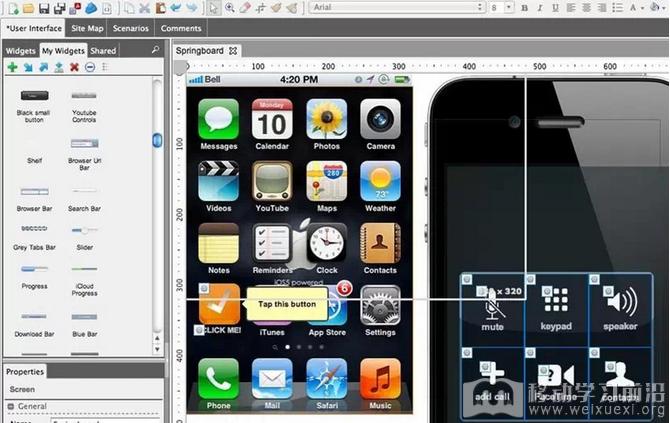Click the circled minus collapse icon
670x423 pixels.
tap(90, 67)
